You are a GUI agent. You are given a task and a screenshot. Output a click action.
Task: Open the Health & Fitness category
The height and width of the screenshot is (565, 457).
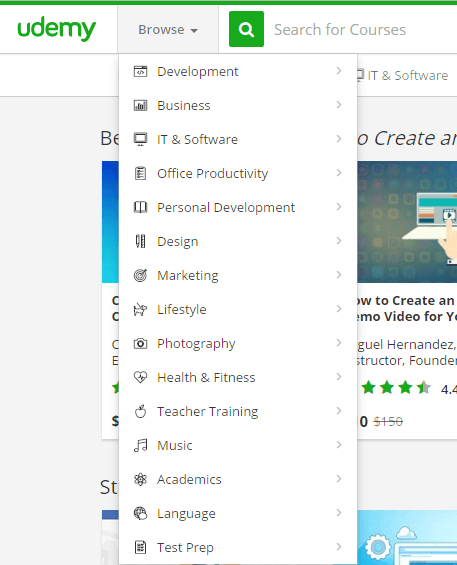pyautogui.click(x=238, y=377)
